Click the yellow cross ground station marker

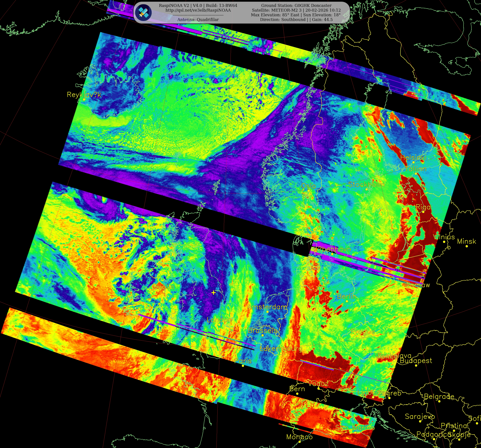pos(213,293)
